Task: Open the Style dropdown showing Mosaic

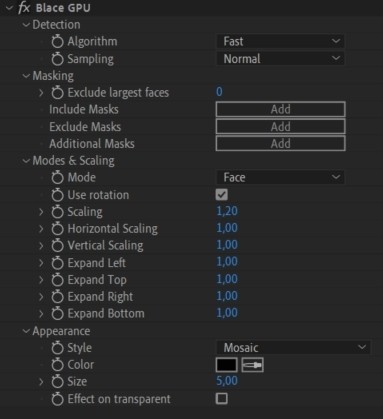Action: click(293, 348)
